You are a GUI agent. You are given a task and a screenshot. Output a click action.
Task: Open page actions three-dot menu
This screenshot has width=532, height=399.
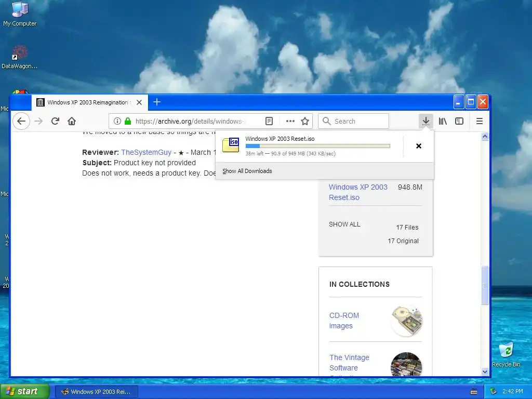[x=290, y=121]
